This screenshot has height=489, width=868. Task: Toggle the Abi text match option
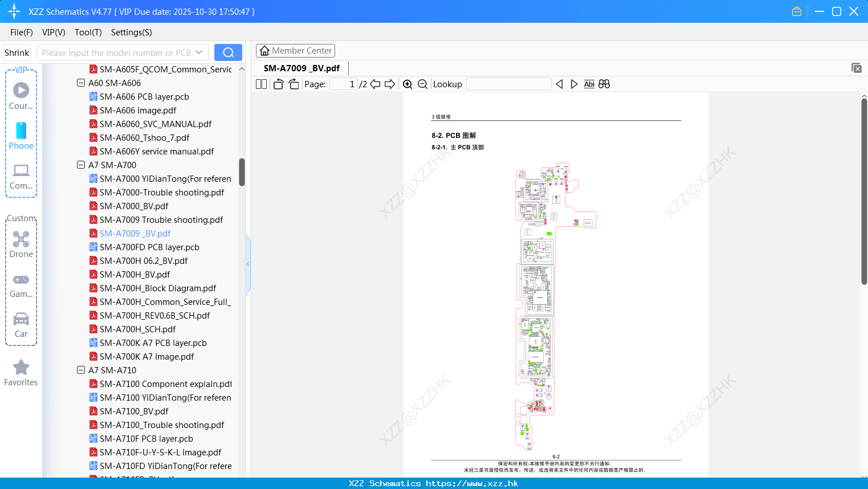(589, 84)
